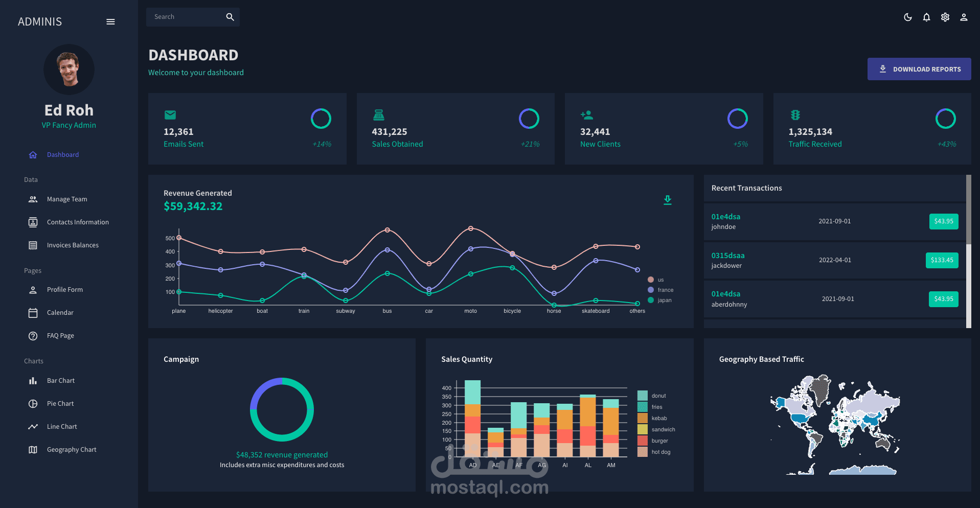Click Emails Sent progress circle
This screenshot has width=980, height=508.
point(321,119)
